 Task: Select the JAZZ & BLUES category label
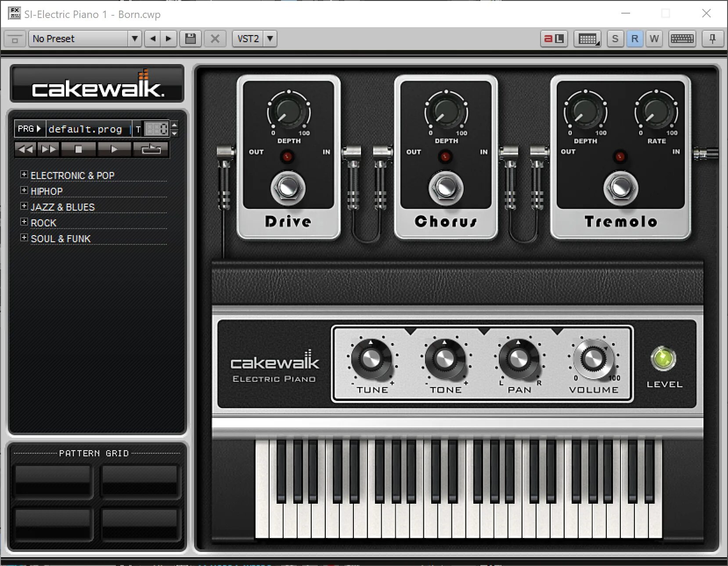point(63,207)
